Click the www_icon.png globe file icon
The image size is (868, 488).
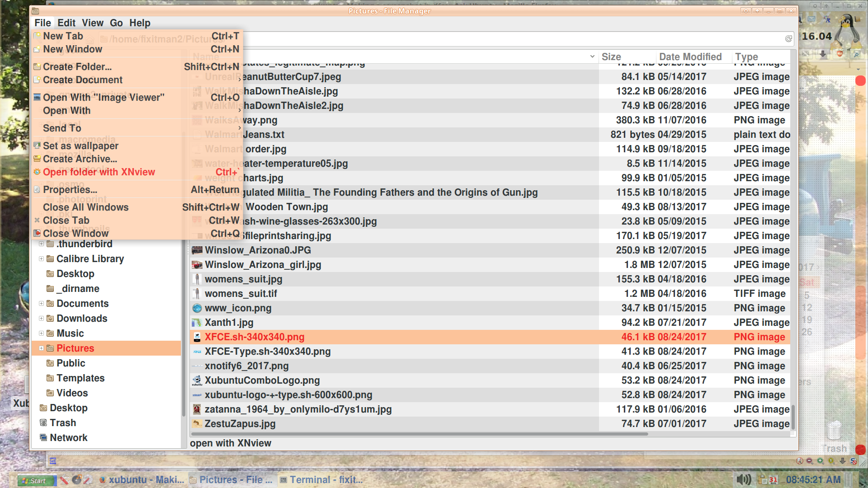coord(197,308)
